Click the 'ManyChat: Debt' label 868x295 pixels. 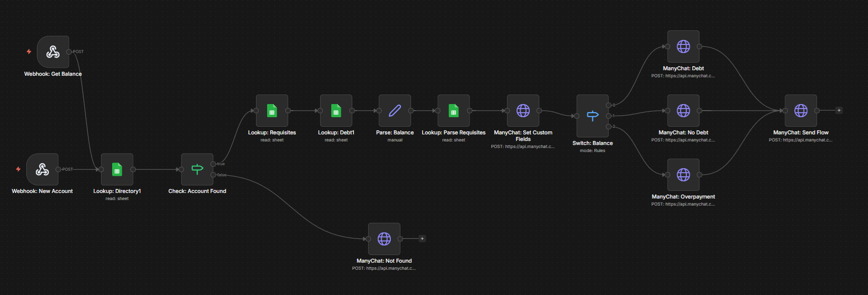click(683, 68)
